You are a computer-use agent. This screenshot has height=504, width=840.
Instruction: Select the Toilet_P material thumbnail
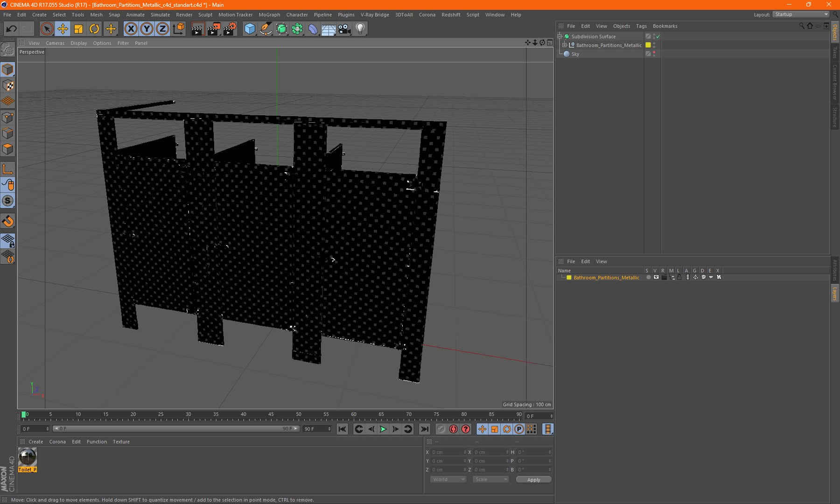click(x=27, y=457)
